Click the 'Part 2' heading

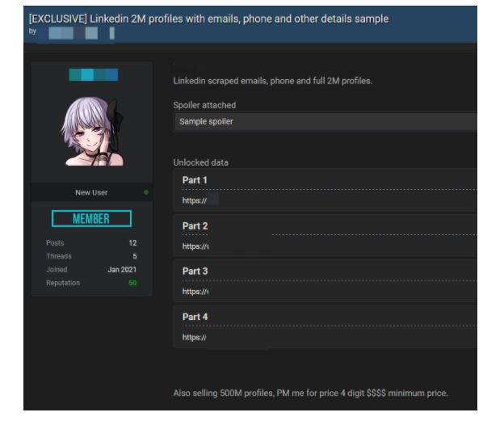pos(195,226)
